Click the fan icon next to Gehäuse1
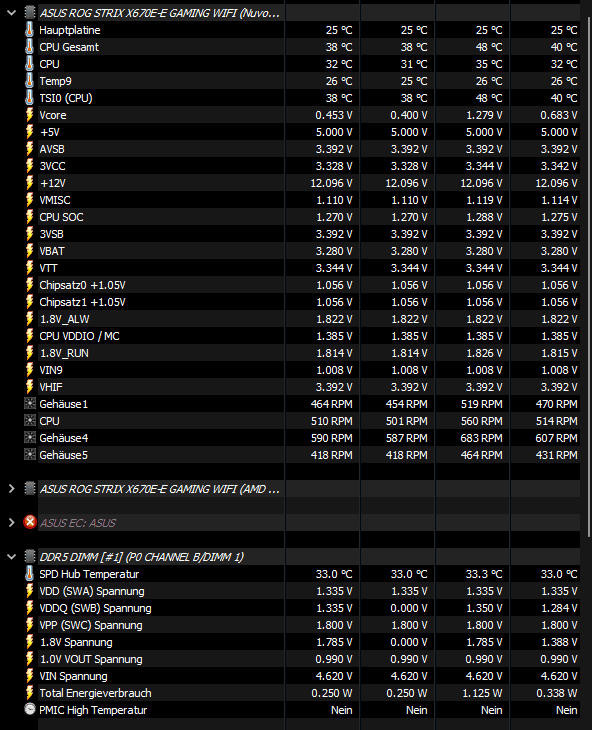Viewport: 592px width, 730px height. (30, 404)
